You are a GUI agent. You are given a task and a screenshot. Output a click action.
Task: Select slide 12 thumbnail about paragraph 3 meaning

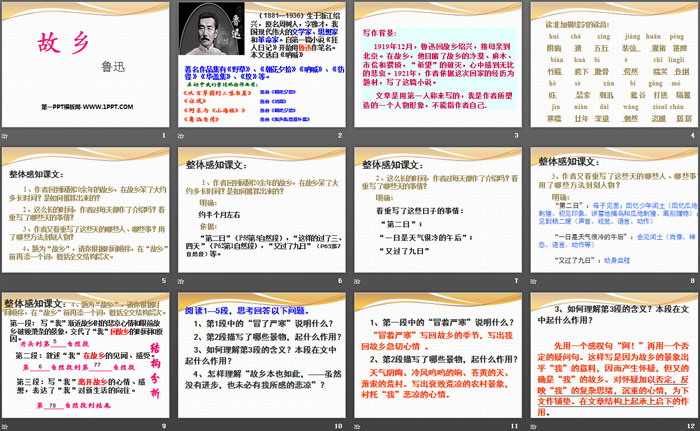tap(614, 356)
